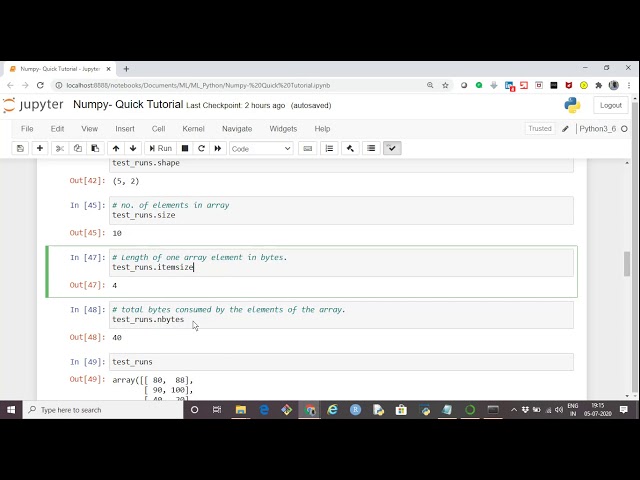Restart kernel and run all cells icon
Screen dimensions: 640x480
(218, 148)
